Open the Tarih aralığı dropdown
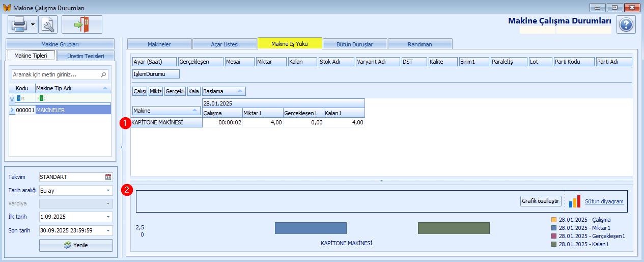 coord(108,190)
